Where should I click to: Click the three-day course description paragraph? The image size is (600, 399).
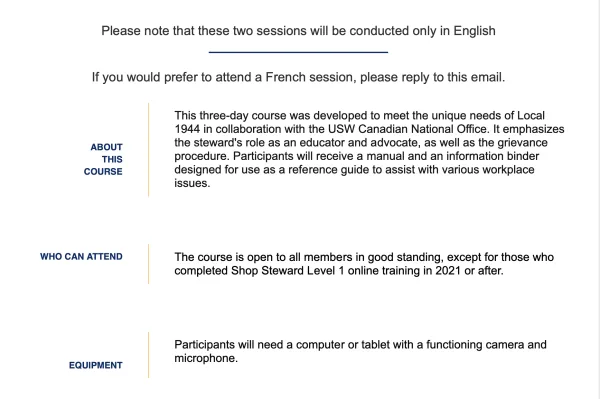[369, 149]
